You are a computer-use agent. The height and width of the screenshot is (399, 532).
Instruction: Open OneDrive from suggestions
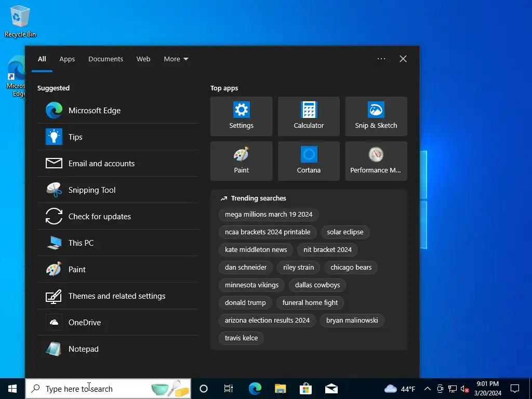(117, 322)
